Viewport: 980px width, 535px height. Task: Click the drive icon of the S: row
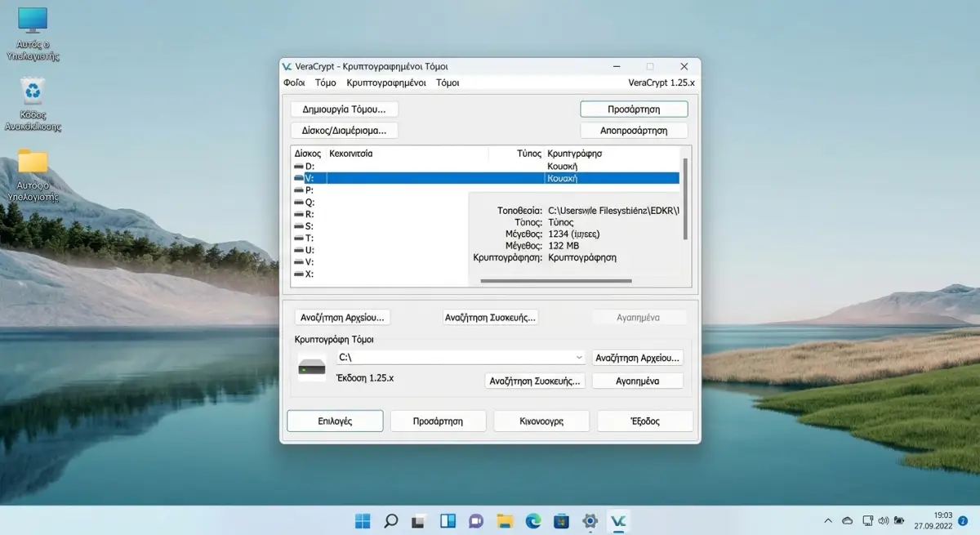coord(299,226)
